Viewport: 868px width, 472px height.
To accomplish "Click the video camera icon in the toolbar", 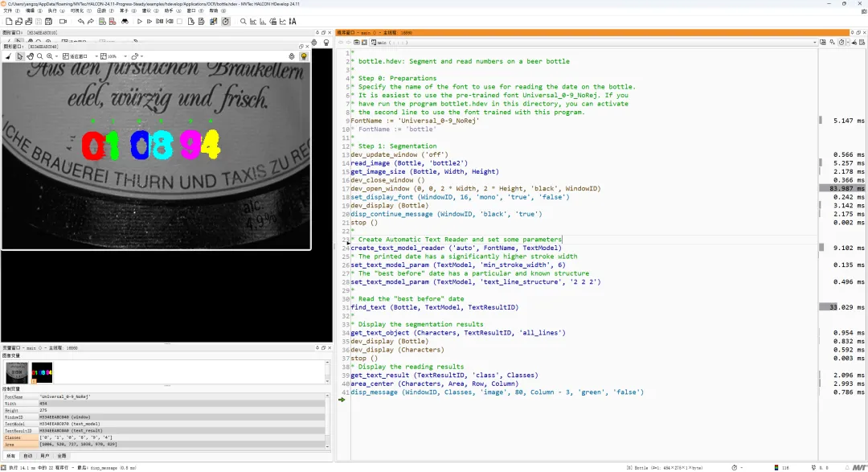I will click(x=63, y=22).
